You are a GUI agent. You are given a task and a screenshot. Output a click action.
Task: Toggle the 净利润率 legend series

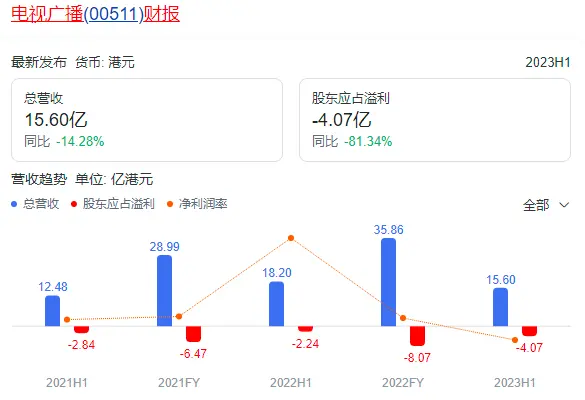pyautogui.click(x=197, y=204)
